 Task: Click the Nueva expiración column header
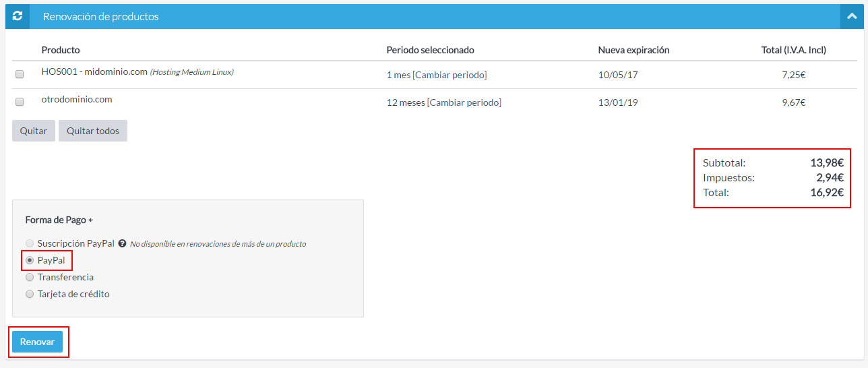(633, 50)
